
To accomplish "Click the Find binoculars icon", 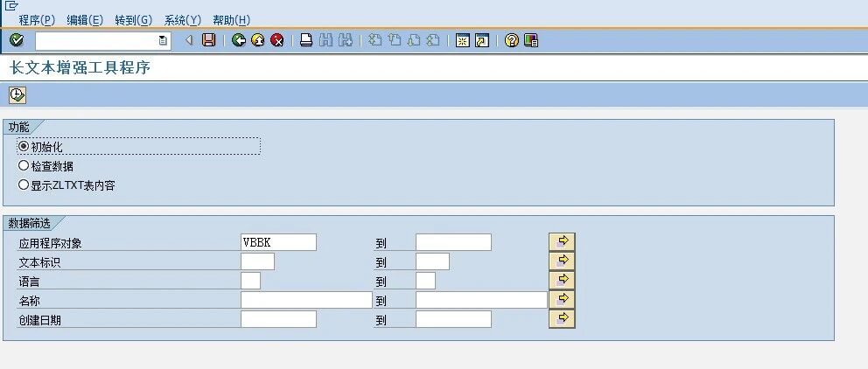I will point(325,40).
